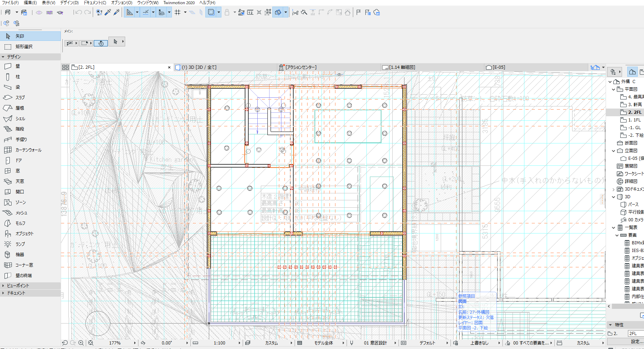This screenshot has height=349, width=644.
Task: Select the Morph (モルフ) tool
Action: (30, 223)
